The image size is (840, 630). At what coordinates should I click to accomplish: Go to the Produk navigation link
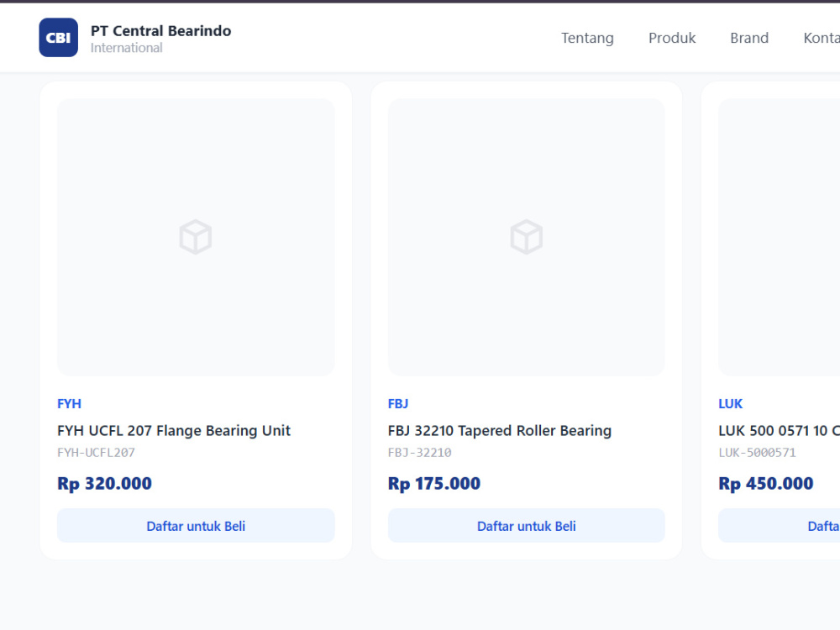click(672, 38)
